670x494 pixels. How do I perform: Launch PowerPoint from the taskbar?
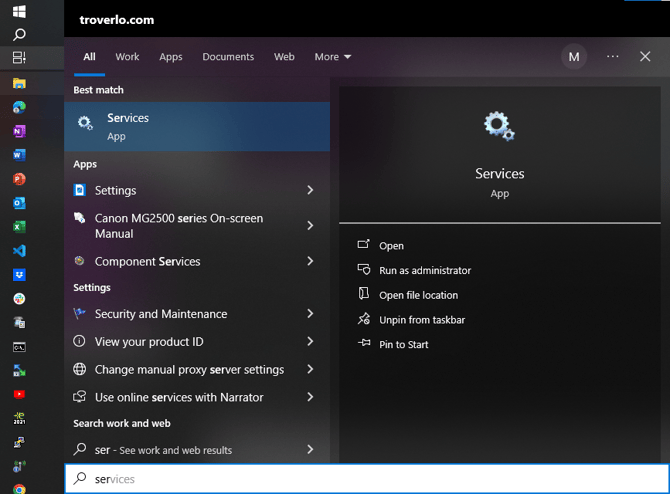[x=19, y=179]
